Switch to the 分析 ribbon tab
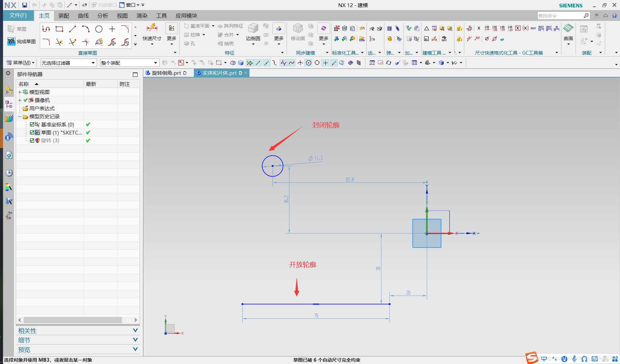The width and height of the screenshot is (620, 364). click(103, 16)
